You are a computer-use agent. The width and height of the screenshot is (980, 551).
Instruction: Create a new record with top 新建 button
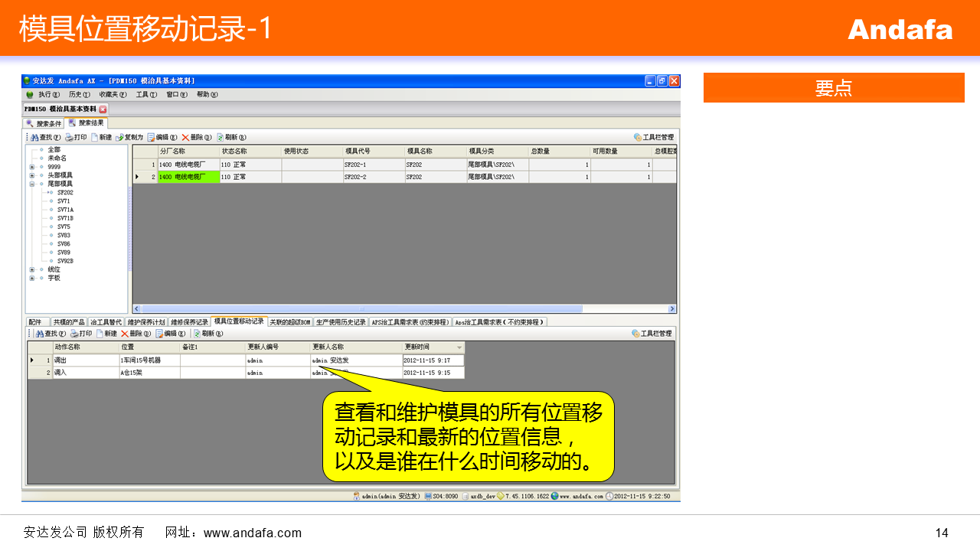pos(95,137)
